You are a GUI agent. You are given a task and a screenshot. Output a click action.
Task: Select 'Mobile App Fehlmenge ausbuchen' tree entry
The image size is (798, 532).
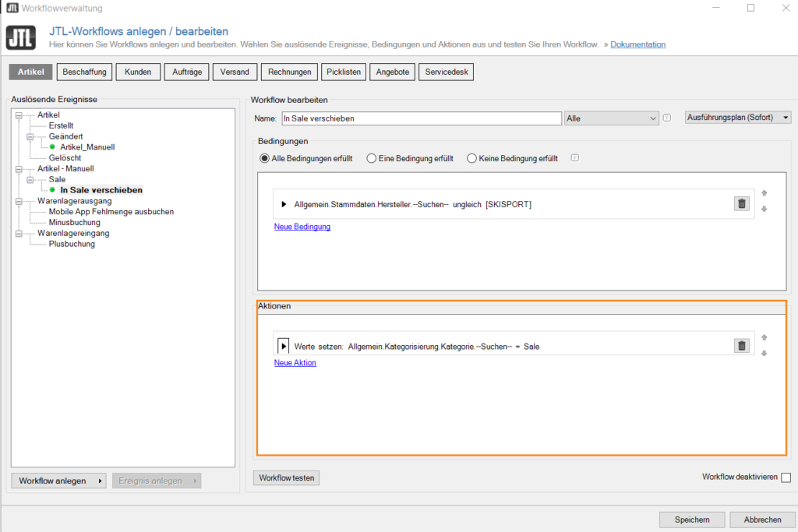tap(111, 211)
